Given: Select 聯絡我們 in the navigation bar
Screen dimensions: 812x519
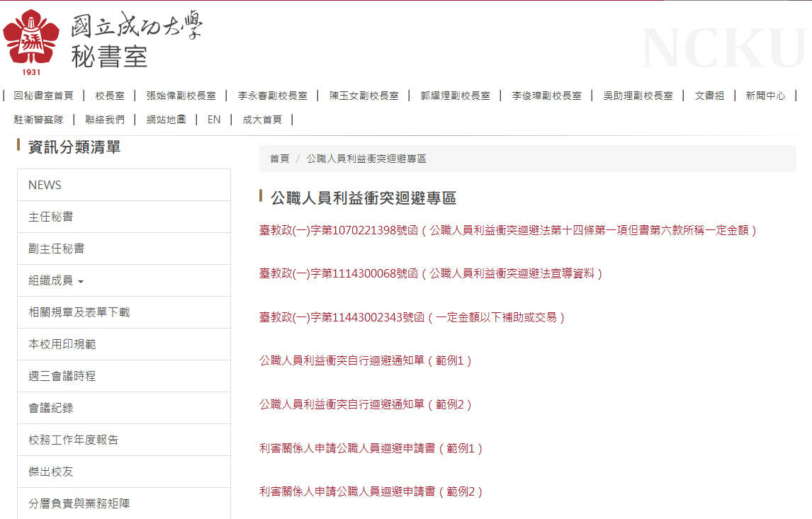Looking at the screenshot, I should (x=105, y=120).
